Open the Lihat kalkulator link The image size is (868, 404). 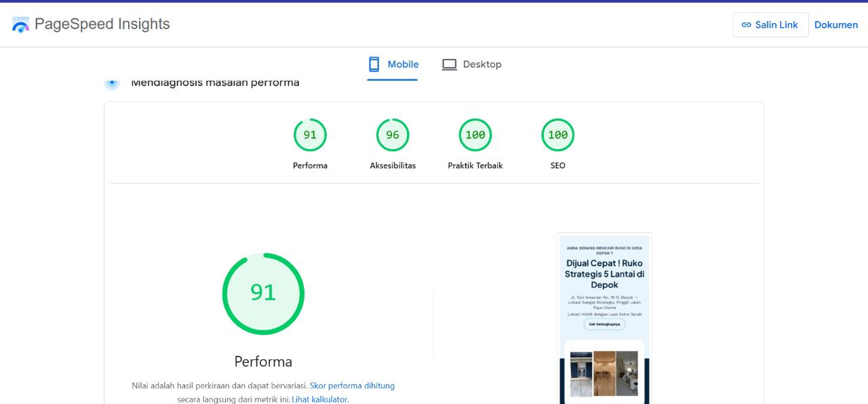(319, 399)
